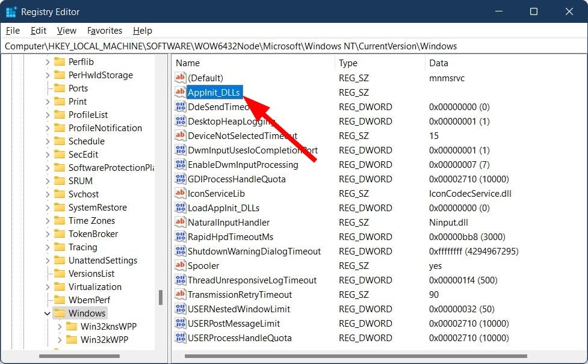Viewport: 588px width, 364px height.
Task: Select the TokenBroker key
Action: (x=93, y=234)
